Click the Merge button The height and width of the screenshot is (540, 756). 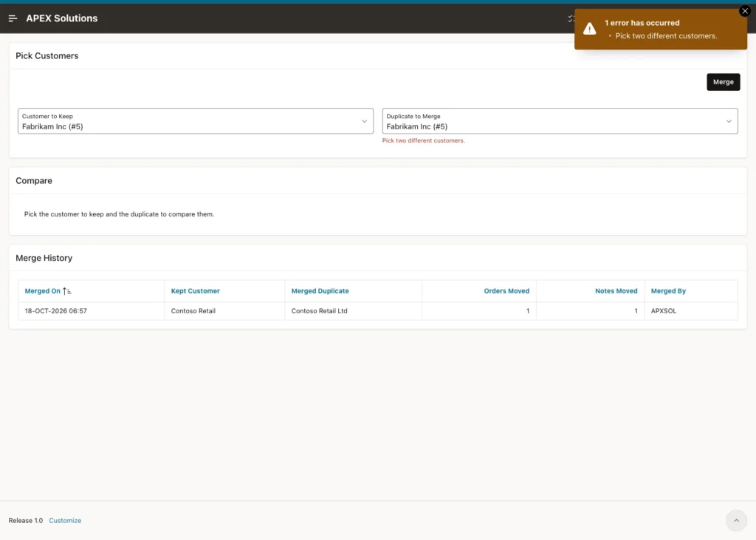pos(724,82)
